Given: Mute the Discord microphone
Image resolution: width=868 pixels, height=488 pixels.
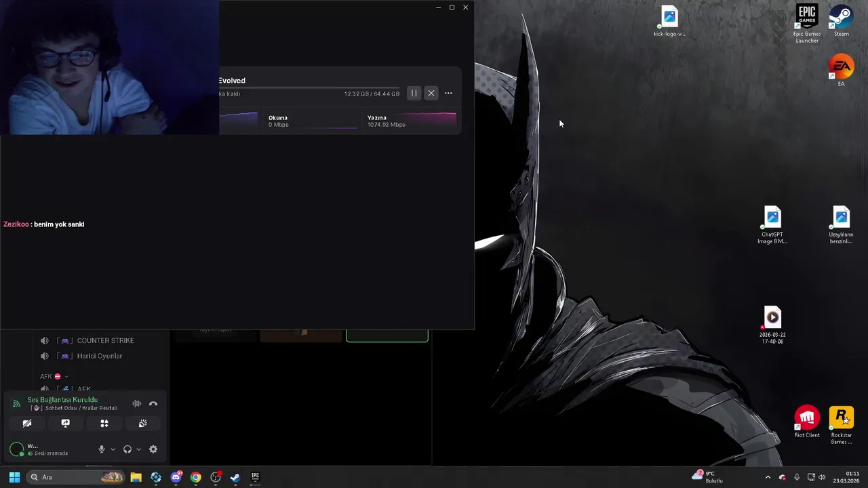Looking at the screenshot, I should point(102,449).
